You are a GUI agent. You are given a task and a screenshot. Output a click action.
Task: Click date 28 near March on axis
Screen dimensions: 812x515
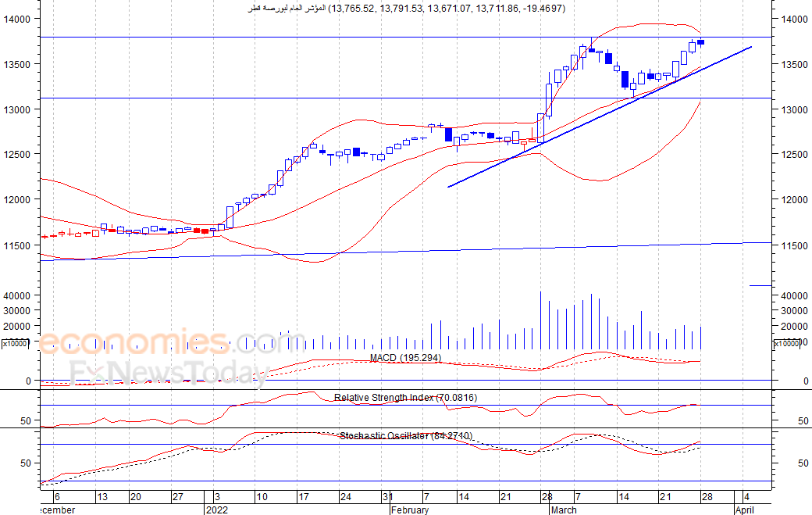(x=547, y=497)
